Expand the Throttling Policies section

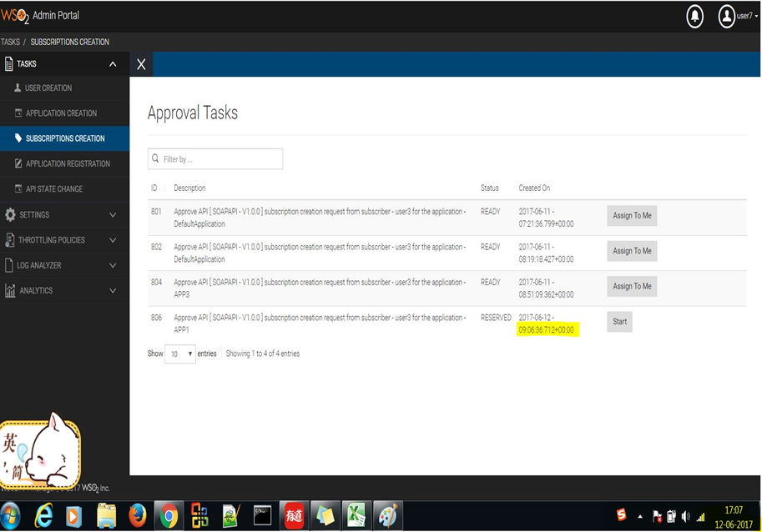113,240
